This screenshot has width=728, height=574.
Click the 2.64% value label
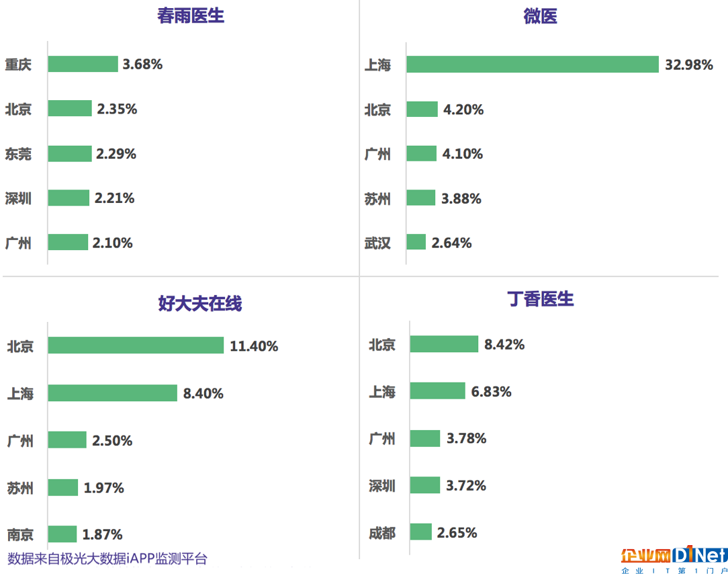pos(451,243)
